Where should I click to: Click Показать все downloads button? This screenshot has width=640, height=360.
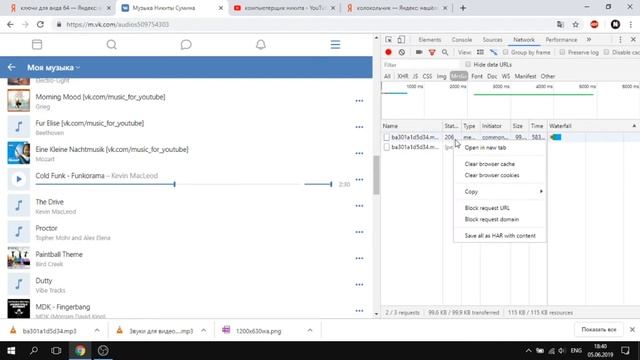pos(599,330)
